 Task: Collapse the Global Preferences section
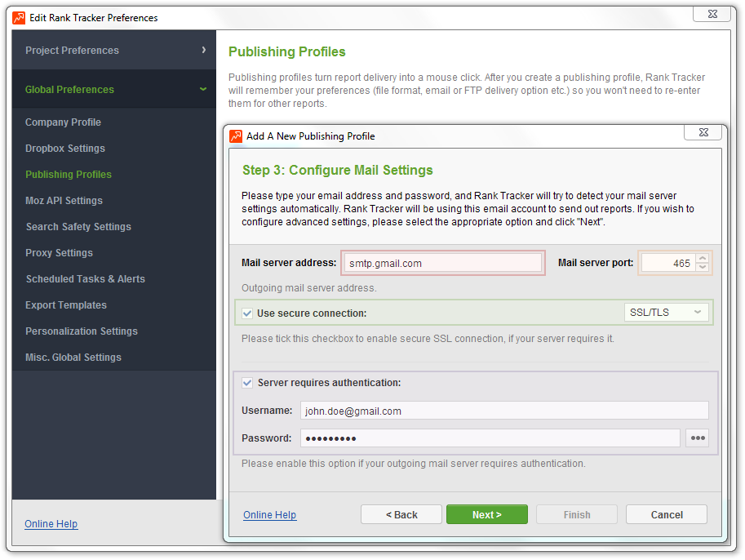pyautogui.click(x=114, y=89)
